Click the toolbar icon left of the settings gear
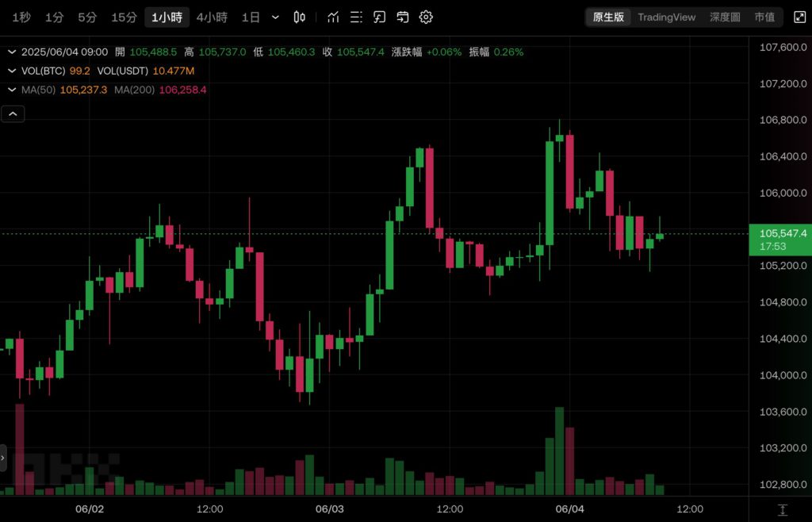The width and height of the screenshot is (812, 522). coord(403,17)
